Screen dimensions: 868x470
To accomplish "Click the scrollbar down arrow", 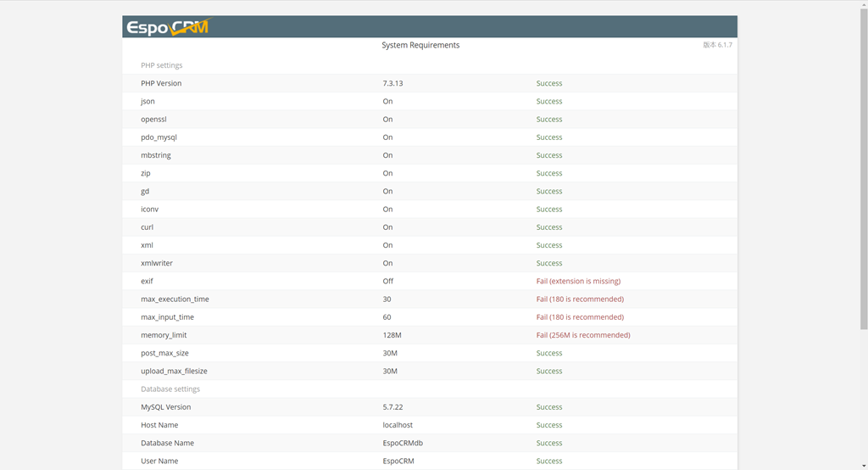I will click(x=864, y=466).
